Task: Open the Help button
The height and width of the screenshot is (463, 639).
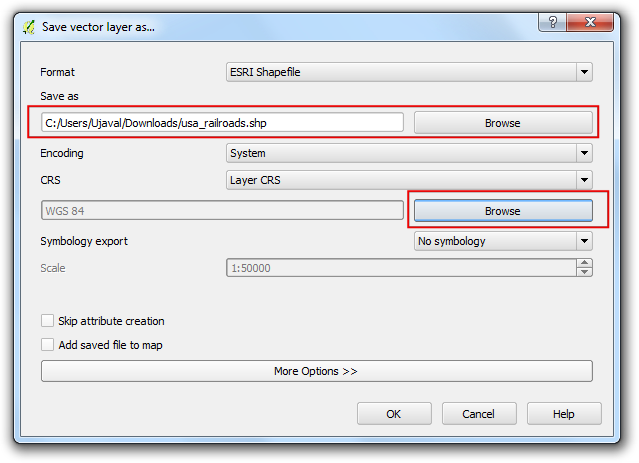Action: pyautogui.click(x=564, y=414)
